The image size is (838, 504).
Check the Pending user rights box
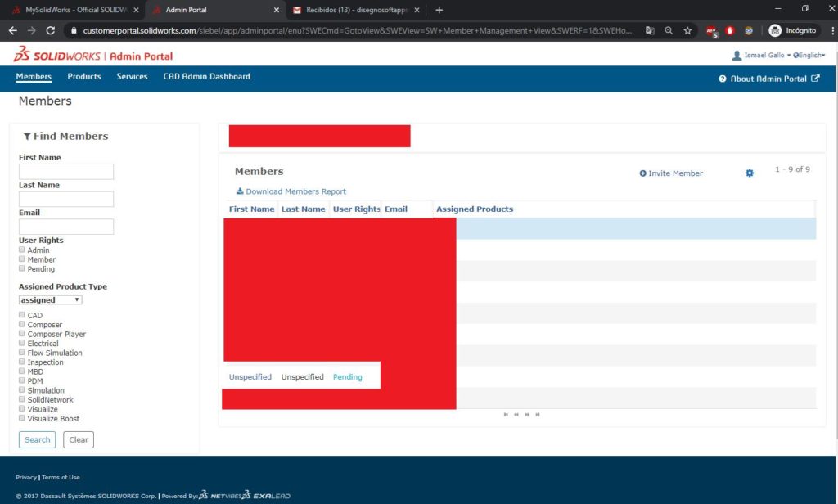pyautogui.click(x=22, y=268)
